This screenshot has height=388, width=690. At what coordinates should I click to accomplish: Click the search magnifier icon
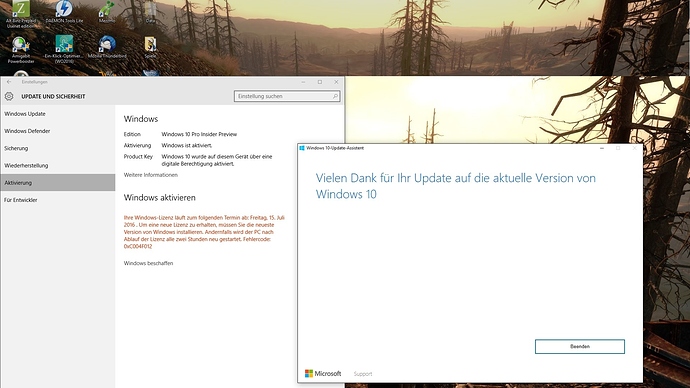(335, 96)
